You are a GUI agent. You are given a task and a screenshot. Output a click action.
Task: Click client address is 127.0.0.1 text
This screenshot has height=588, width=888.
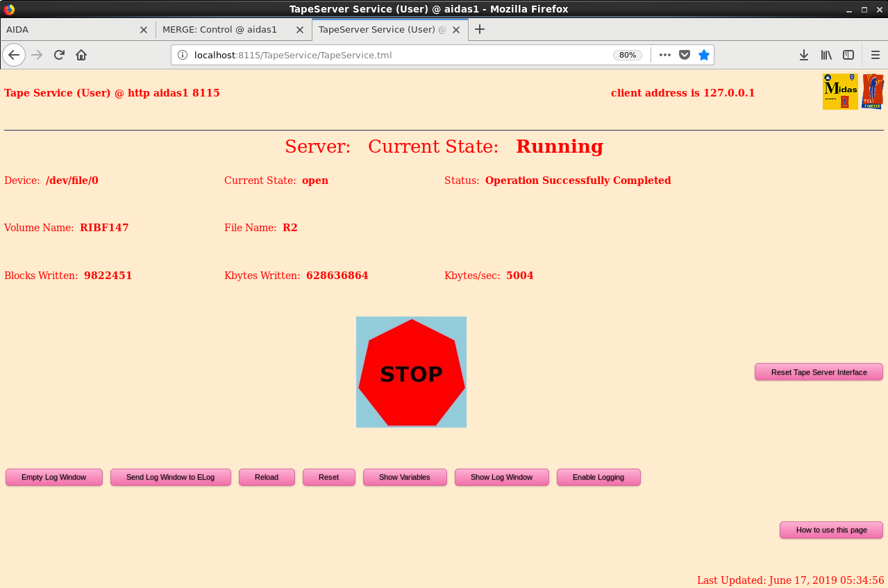682,93
